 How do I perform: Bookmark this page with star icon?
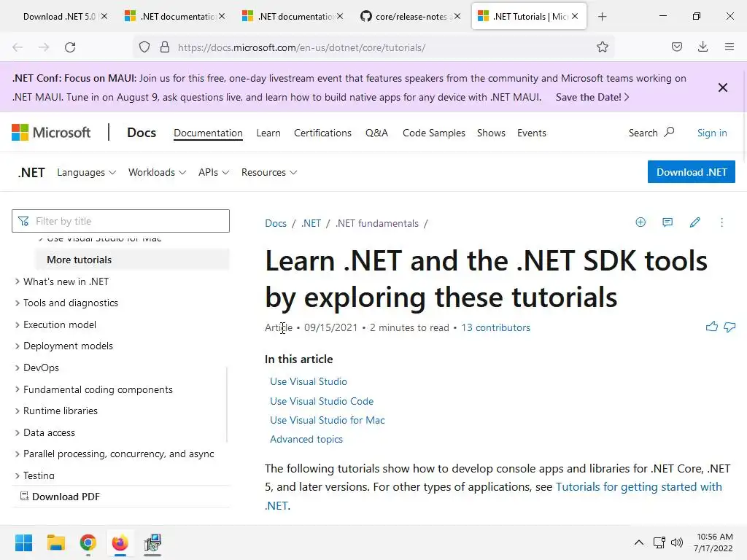(x=603, y=47)
